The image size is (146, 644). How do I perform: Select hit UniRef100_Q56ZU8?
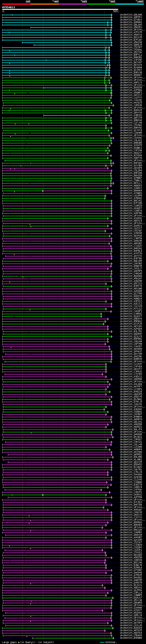point(131,42)
